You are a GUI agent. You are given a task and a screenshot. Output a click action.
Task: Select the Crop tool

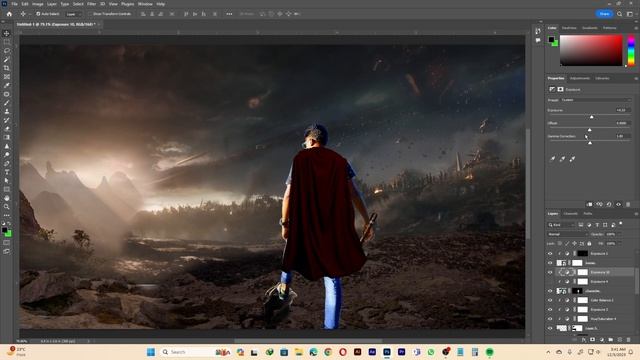point(7,68)
